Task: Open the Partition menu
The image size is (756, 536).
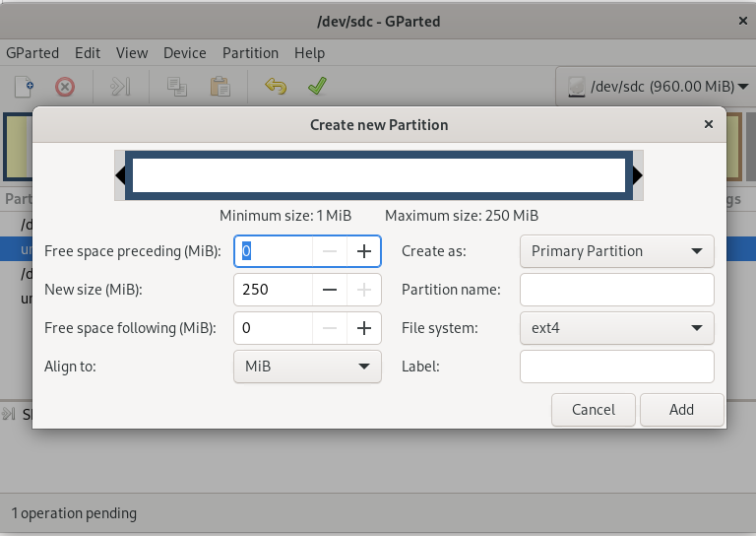Action: [x=250, y=53]
